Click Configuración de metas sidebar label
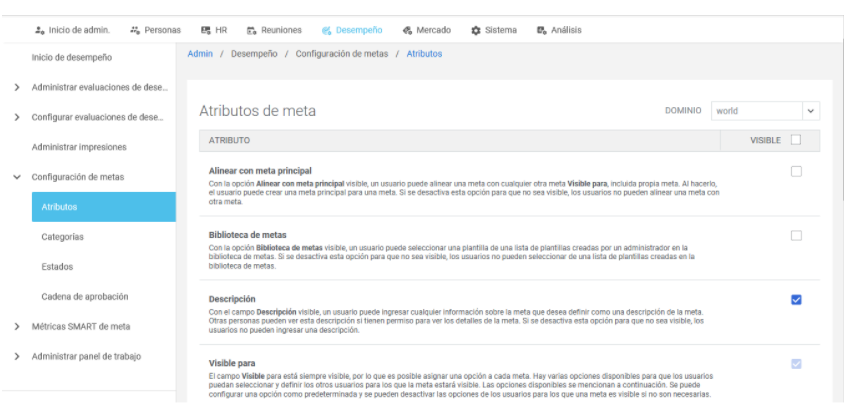The image size is (855, 414). [77, 177]
